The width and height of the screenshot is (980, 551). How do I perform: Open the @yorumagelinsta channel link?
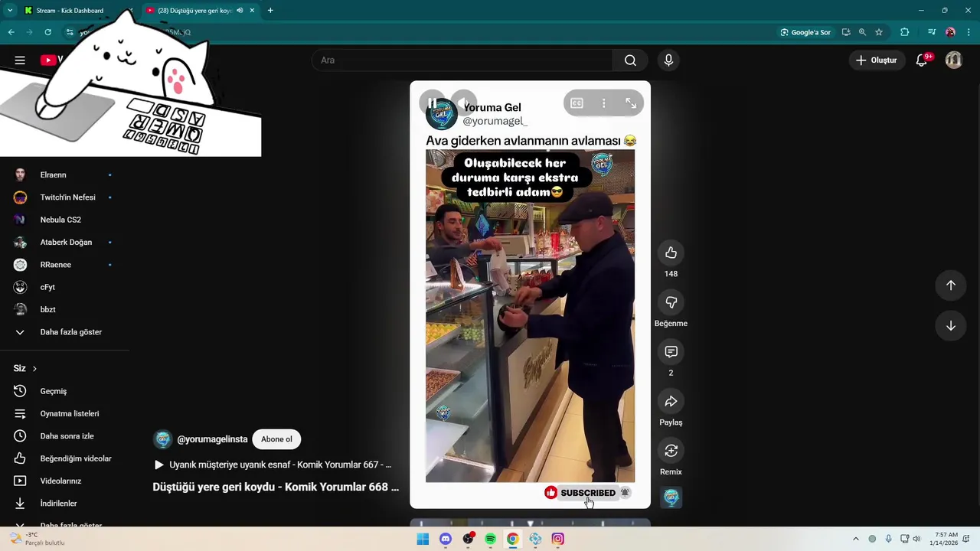pyautogui.click(x=212, y=439)
